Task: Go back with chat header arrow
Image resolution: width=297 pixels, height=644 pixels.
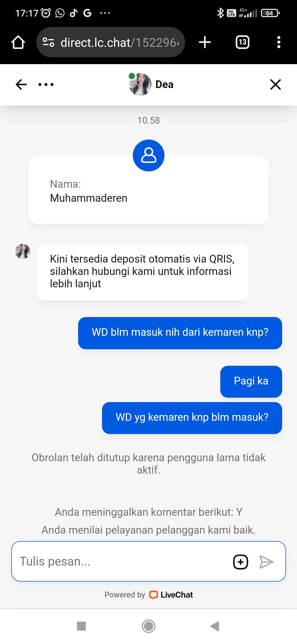Action: [21, 84]
